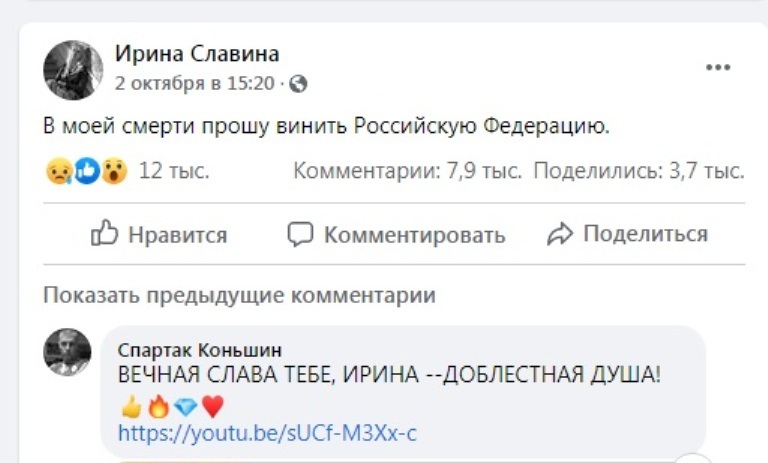Screen dimensions: 768x463
Task: Click Ирина Славина's profile picture
Action: click(x=73, y=70)
